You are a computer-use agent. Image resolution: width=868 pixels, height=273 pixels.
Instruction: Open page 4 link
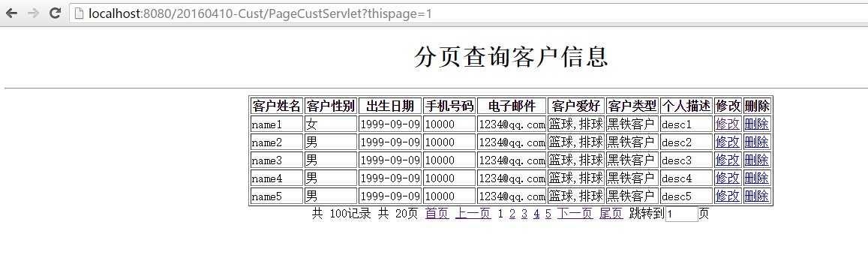536,214
